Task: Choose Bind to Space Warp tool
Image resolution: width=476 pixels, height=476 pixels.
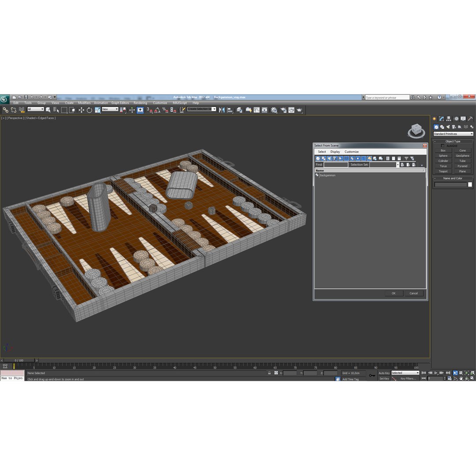Action: coord(22,110)
